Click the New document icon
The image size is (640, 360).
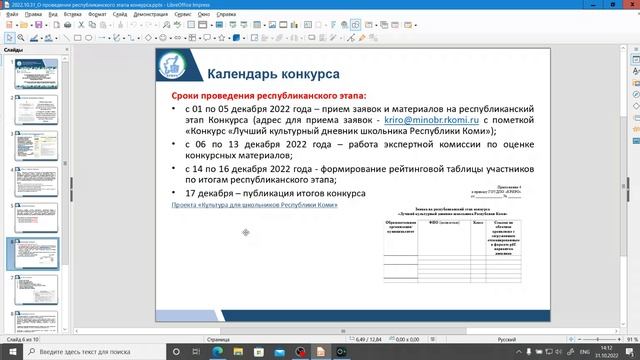pos(9,25)
